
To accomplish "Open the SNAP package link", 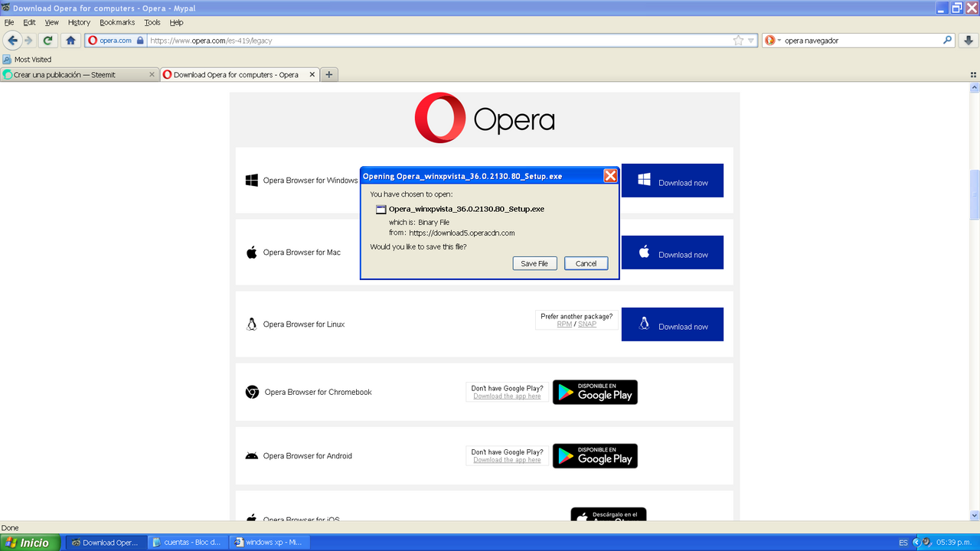I will coord(587,324).
